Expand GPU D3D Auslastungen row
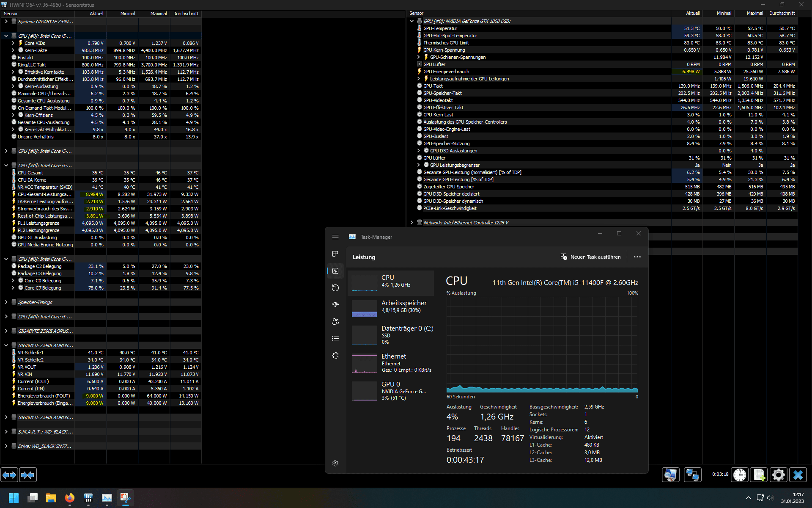Image resolution: width=812 pixels, height=508 pixels. (419, 151)
